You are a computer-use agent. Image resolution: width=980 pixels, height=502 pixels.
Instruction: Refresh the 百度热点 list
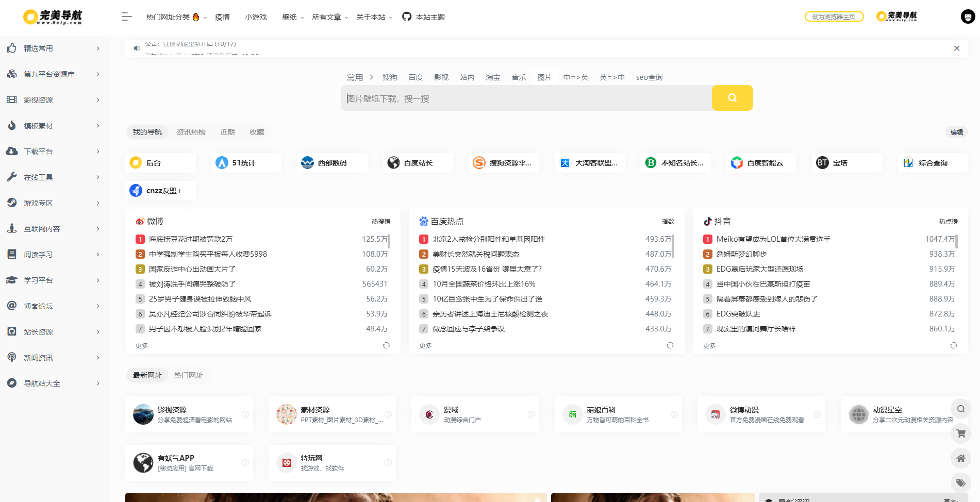[x=670, y=345]
